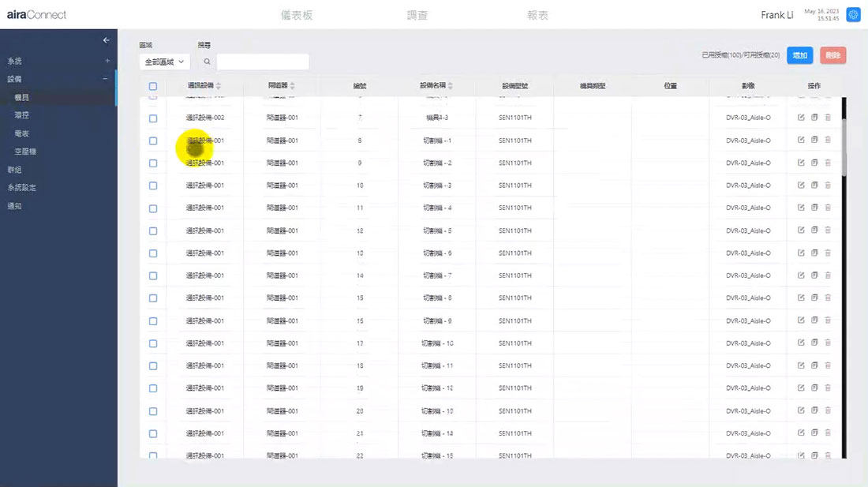The image size is (868, 487).
Task: Click the table's vertical scrollbar thumb
Action: point(844,147)
